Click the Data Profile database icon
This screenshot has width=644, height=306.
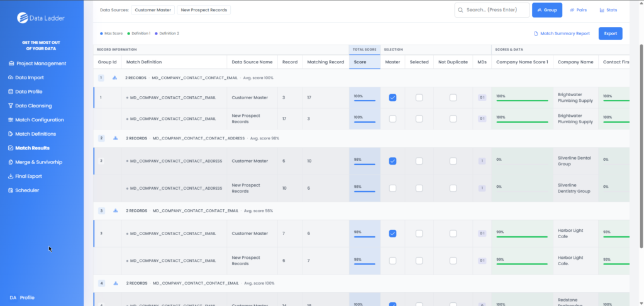pyautogui.click(x=11, y=92)
